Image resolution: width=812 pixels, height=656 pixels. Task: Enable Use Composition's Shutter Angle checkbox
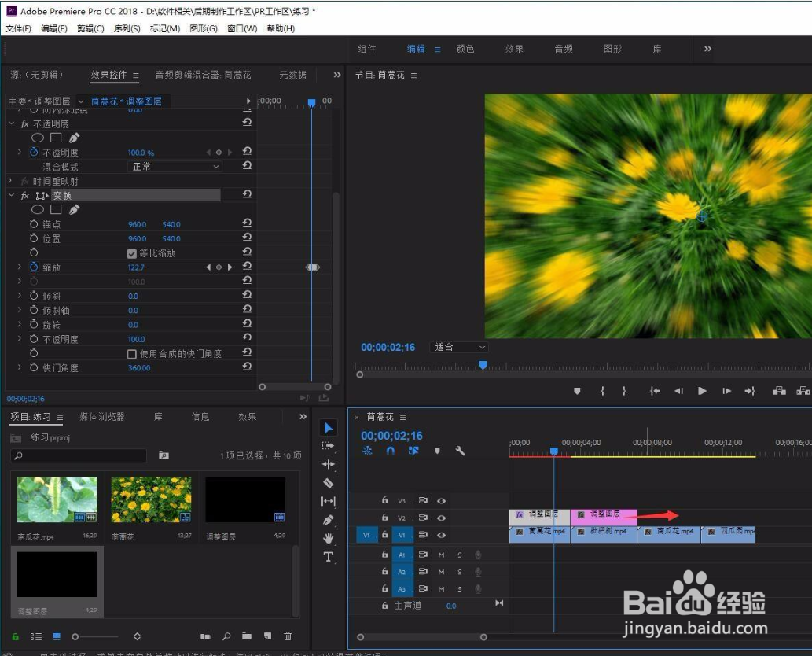(x=131, y=354)
